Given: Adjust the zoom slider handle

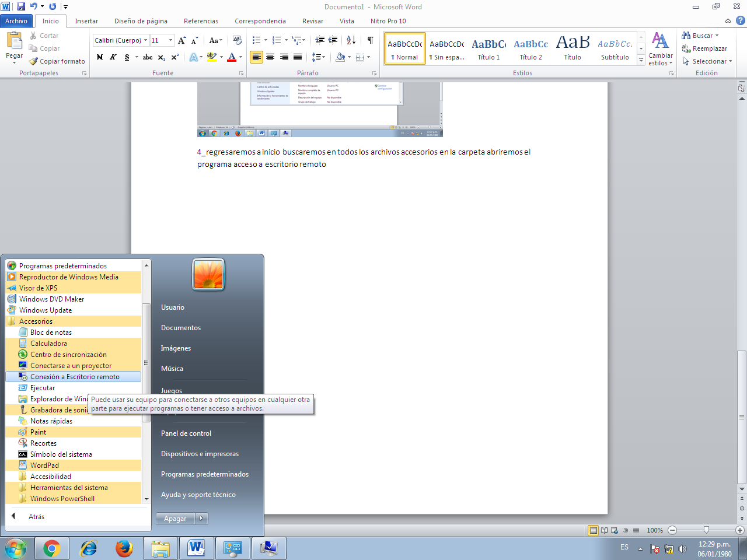Looking at the screenshot, I should click(706, 530).
